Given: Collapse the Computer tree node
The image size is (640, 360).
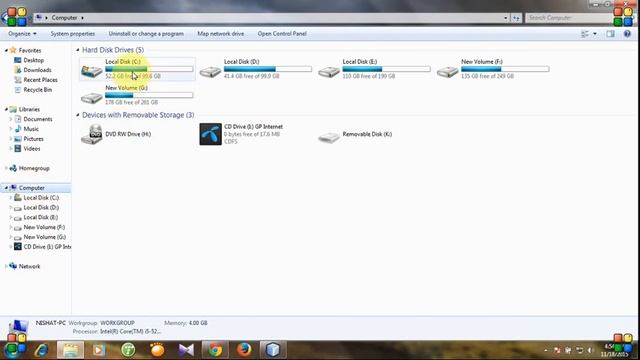Looking at the screenshot, I should point(6,188).
